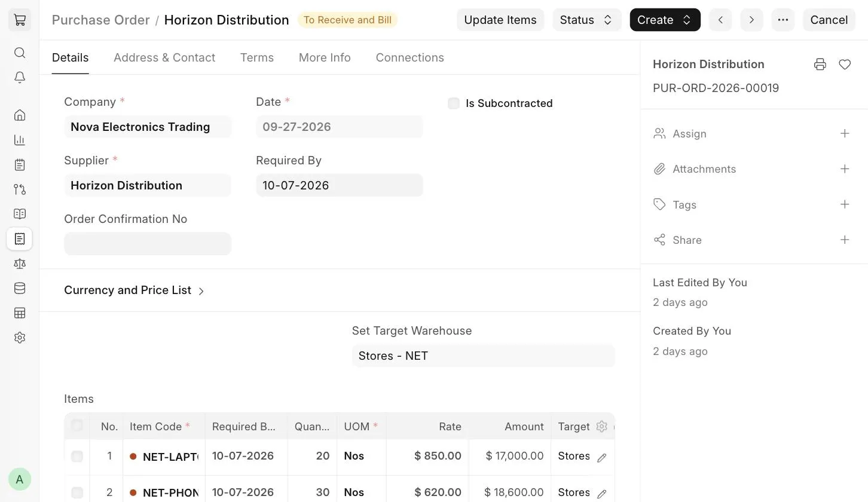Open open-book sidebar icon
Image resolution: width=868 pixels, height=502 pixels.
[x=20, y=214]
